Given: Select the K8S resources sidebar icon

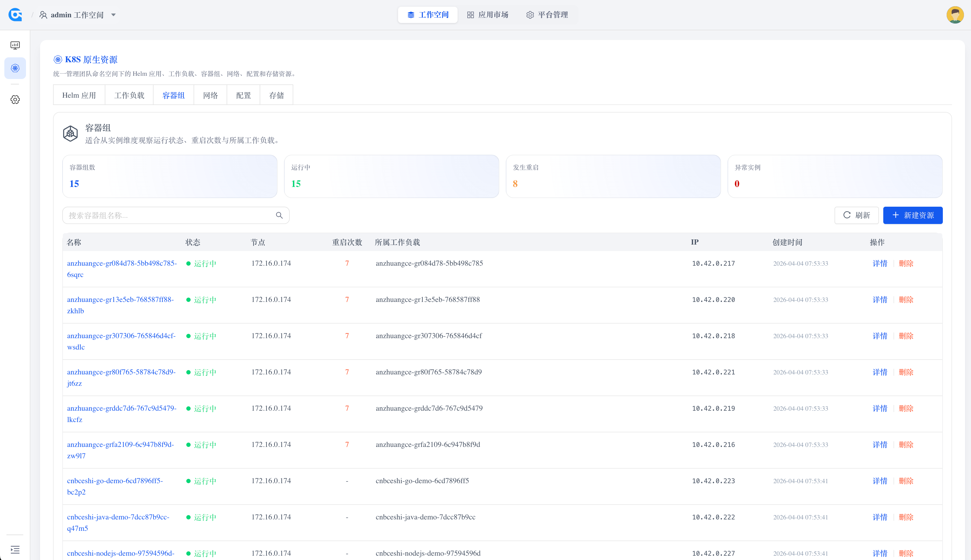Looking at the screenshot, I should click(15, 68).
